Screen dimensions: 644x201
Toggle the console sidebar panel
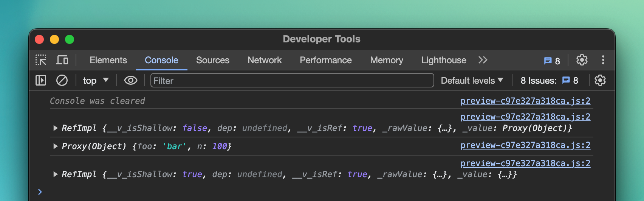pos(41,80)
